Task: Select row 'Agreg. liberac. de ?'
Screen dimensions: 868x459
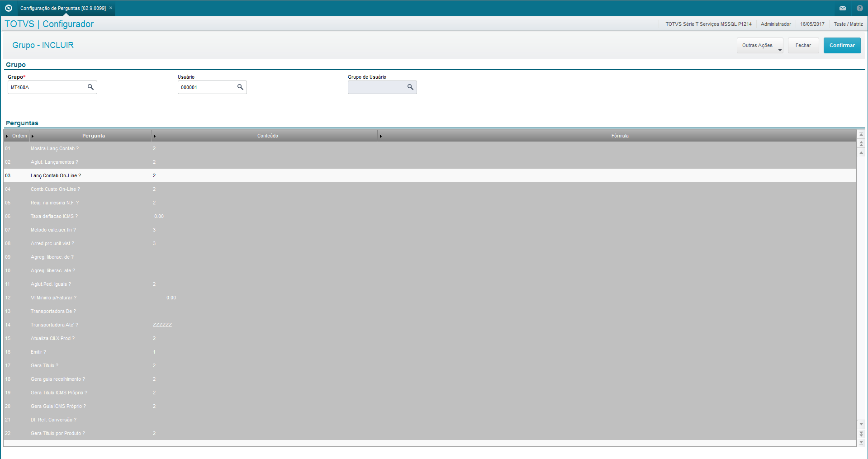Action: pyautogui.click(x=430, y=257)
